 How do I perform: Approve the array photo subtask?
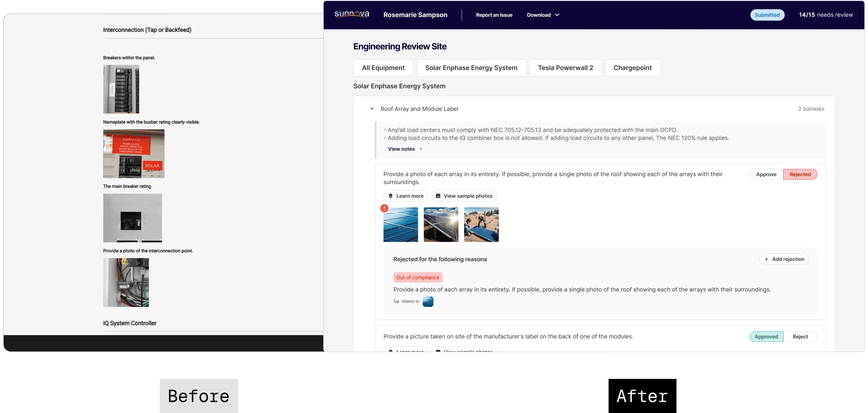point(766,174)
